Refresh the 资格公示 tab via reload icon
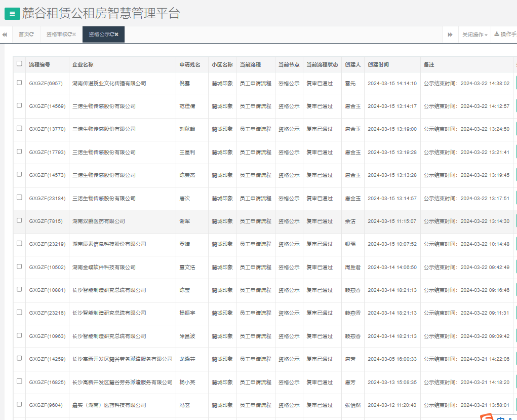Image resolution: width=517 pixels, height=420 pixels. coord(111,34)
